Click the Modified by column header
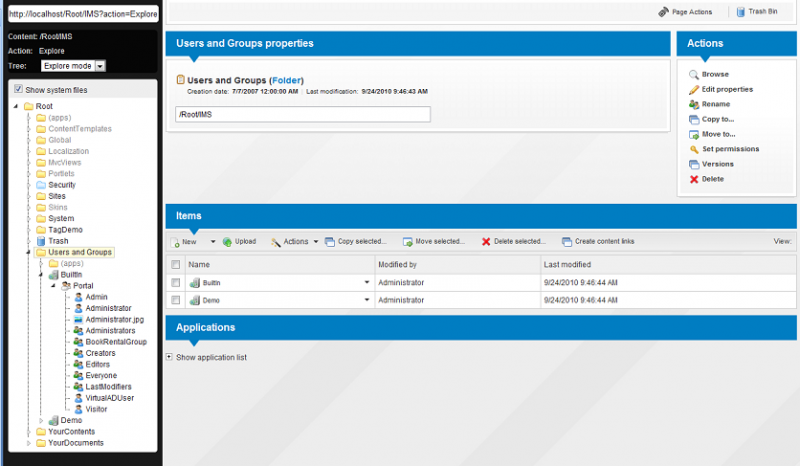Image resolution: width=800 pixels, height=466 pixels. click(397, 264)
